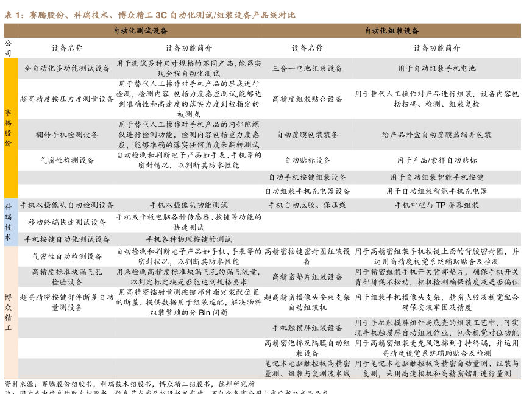Select the 全自动化多功能测试设备 cell

coord(67,68)
